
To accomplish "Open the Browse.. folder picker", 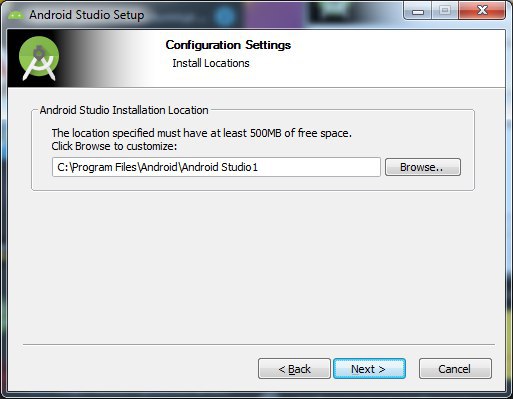I will point(423,167).
